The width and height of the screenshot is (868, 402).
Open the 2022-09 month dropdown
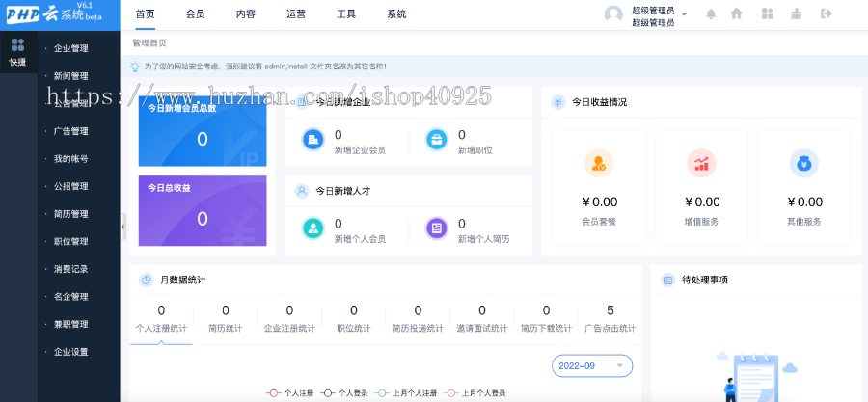(592, 366)
